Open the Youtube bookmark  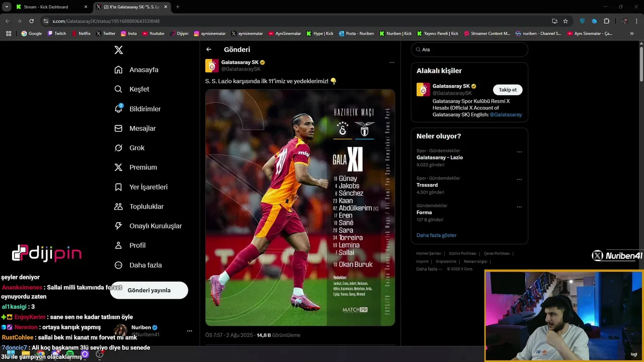153,33
